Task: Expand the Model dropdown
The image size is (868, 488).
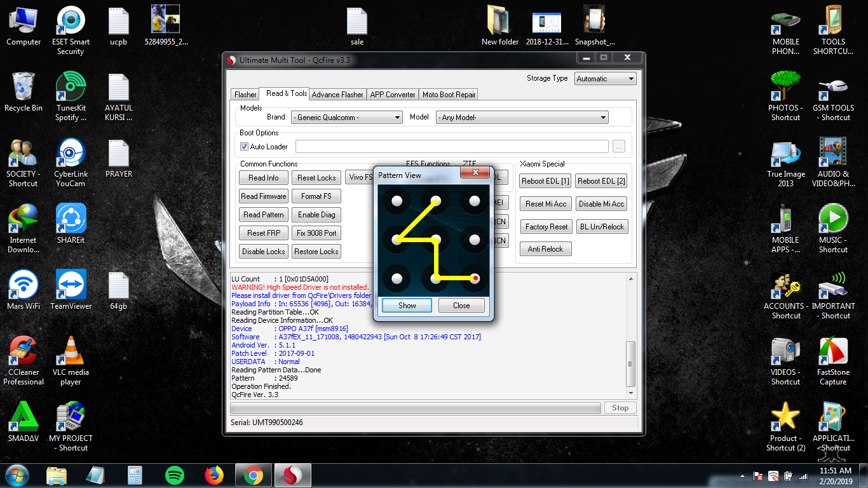Action: [x=522, y=118]
